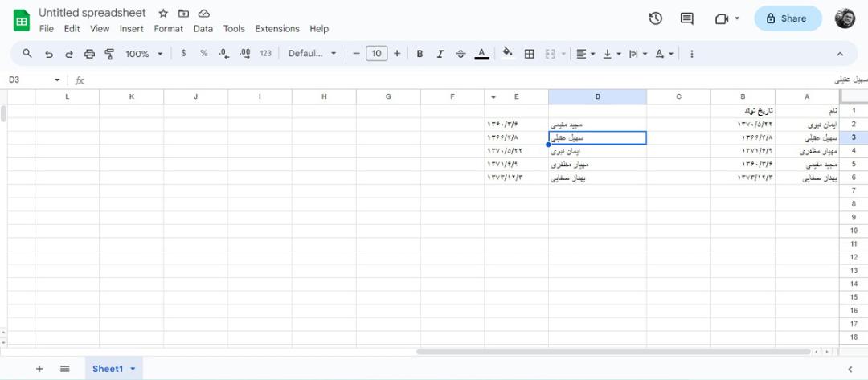The image size is (868, 380).
Task: Toggle bold formatting
Action: click(x=420, y=54)
